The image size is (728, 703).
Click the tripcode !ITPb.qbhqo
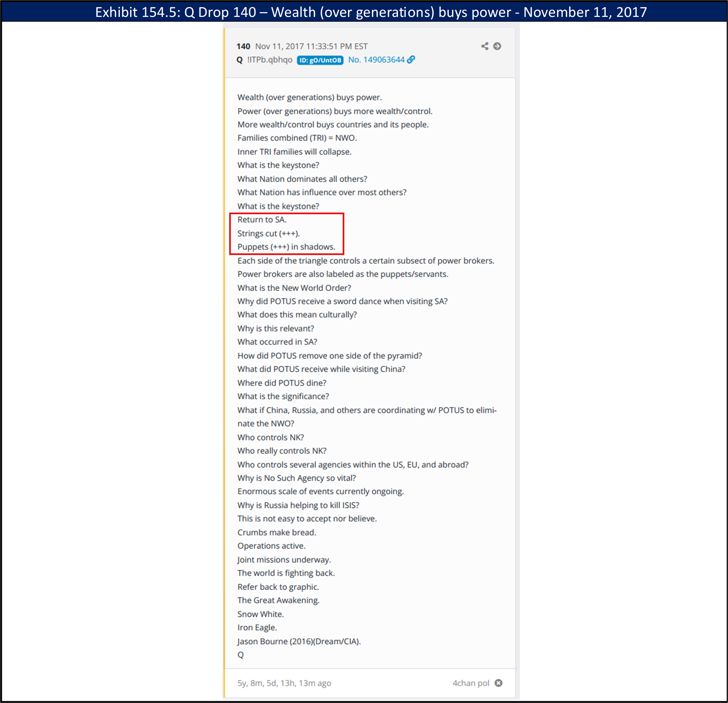click(x=270, y=60)
